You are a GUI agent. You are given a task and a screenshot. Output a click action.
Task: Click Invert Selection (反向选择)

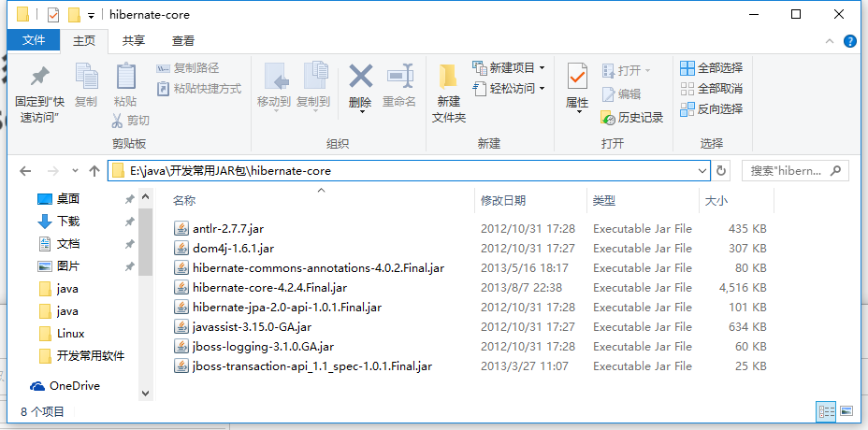point(712,109)
